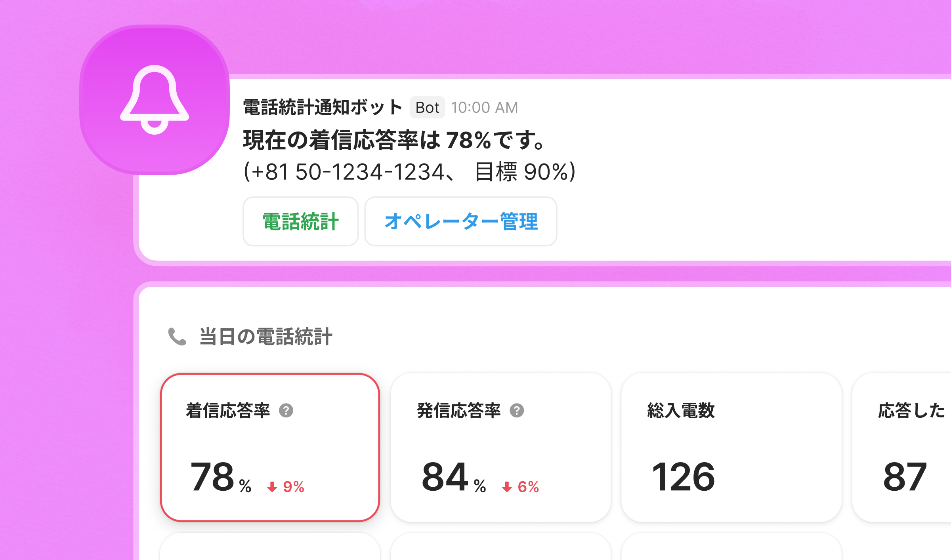Select the 着信応答率 78% card
This screenshot has width=951, height=560.
[270, 448]
